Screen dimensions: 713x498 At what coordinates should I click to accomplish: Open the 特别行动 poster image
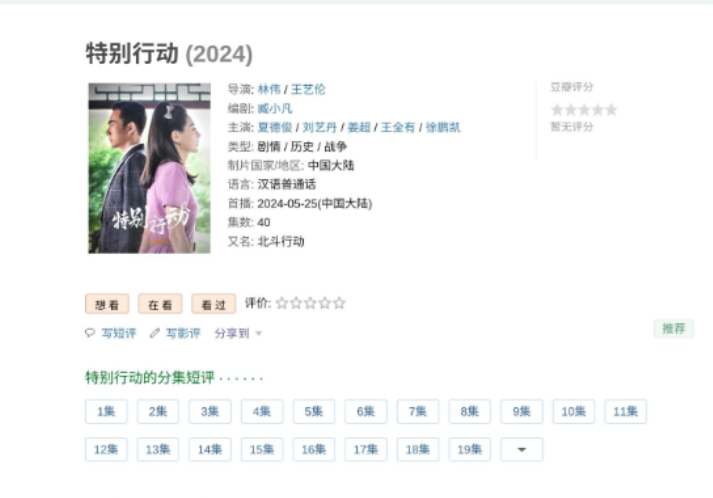pos(149,168)
